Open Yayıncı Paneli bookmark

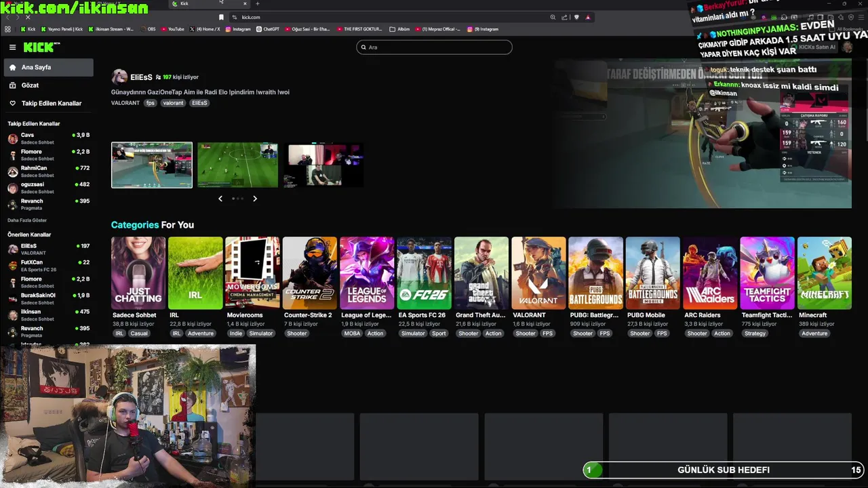coord(62,29)
